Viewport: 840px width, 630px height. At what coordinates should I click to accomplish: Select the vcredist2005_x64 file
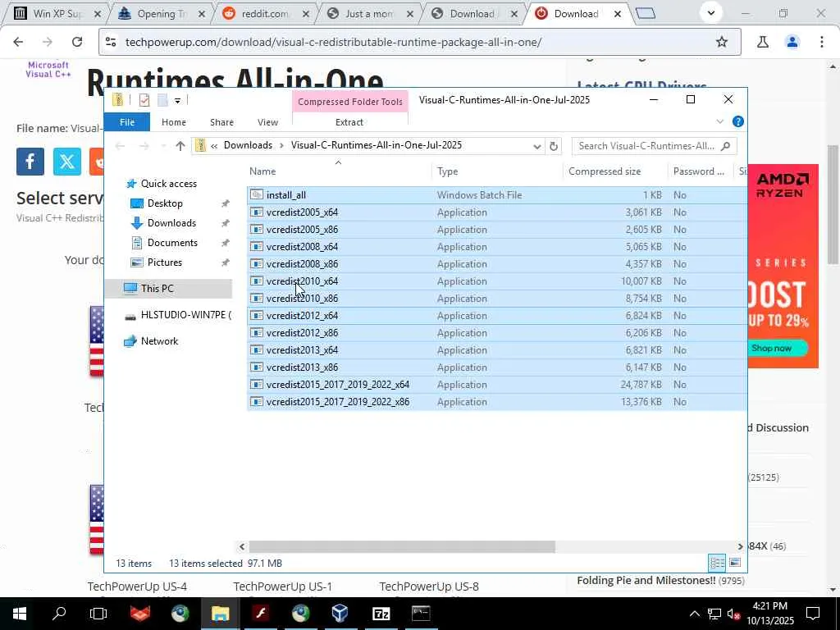(302, 212)
